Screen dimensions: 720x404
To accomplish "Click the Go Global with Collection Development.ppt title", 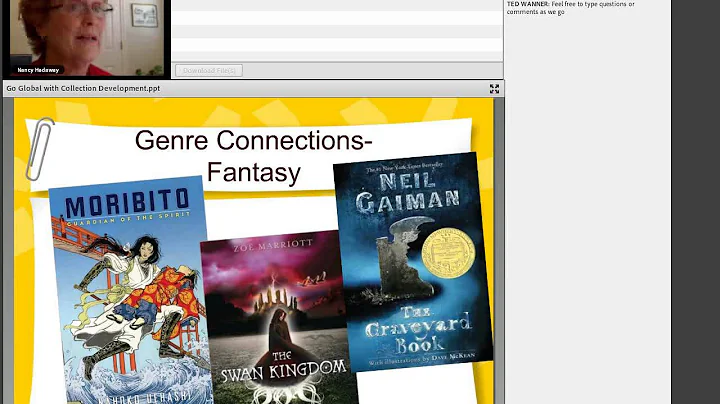I will click(x=83, y=88).
